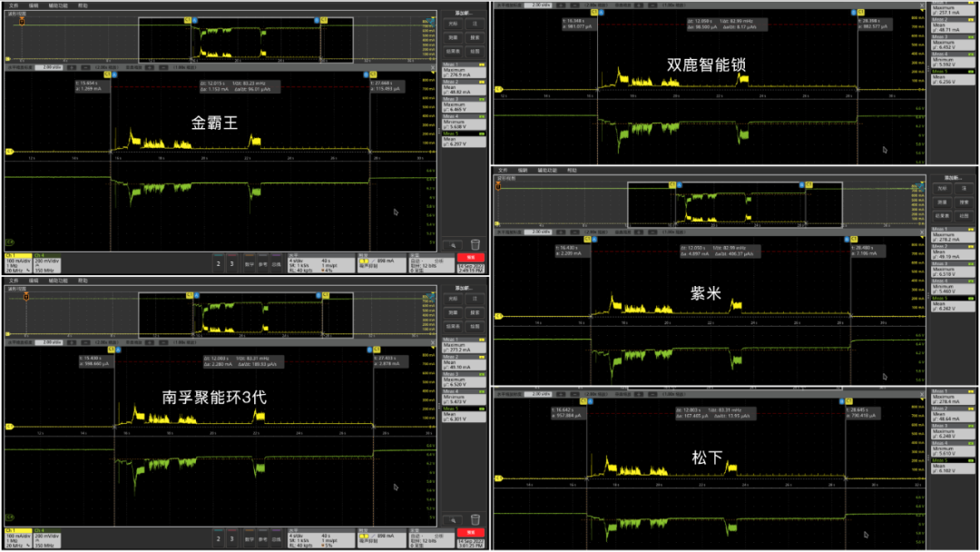Viewport: 980px width, 552px height.
Task: Open Meas 3 badge in 双鹿智能锁 window
Action: pos(953,43)
